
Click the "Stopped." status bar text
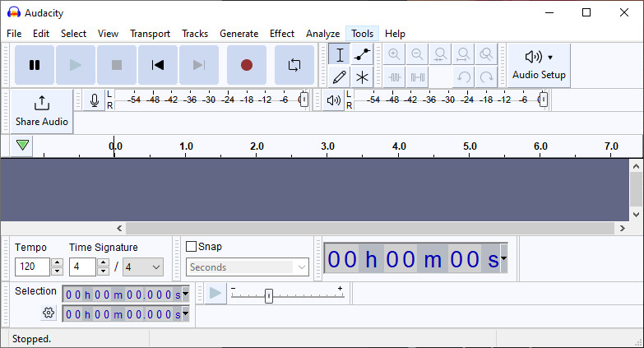click(x=31, y=339)
